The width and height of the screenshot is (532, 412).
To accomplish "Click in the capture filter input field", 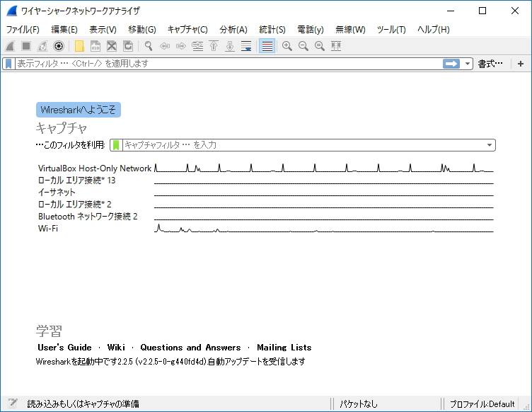I will 303,145.
